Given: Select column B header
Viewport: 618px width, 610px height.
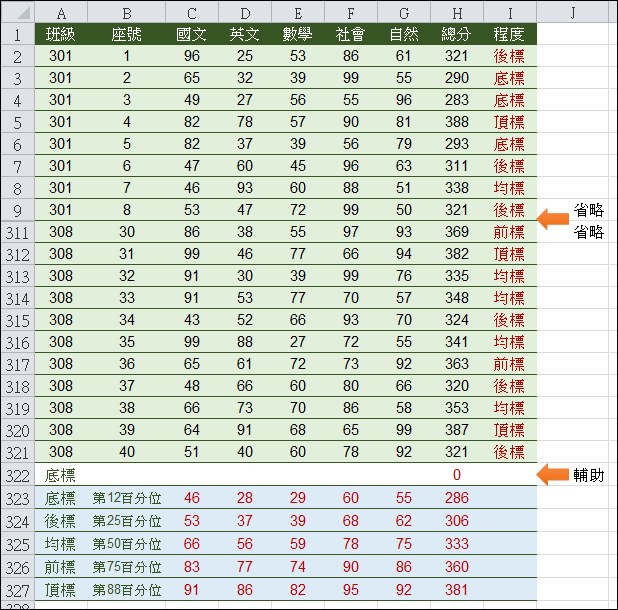Looking at the screenshot, I should pos(127,13).
